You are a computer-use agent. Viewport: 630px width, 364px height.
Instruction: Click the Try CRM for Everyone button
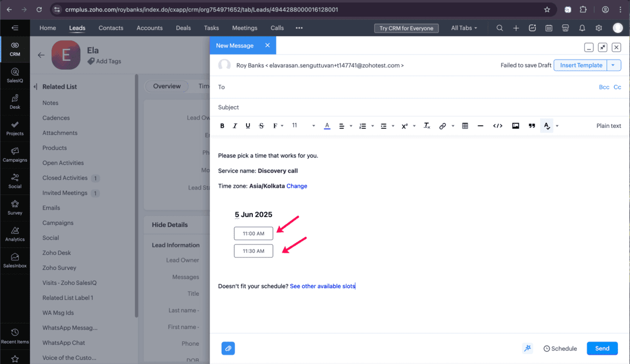(406, 28)
